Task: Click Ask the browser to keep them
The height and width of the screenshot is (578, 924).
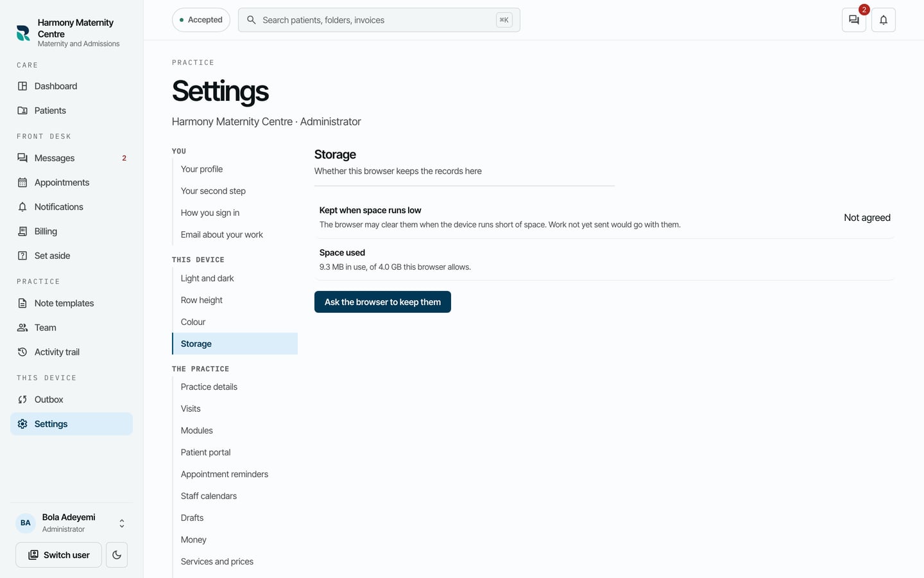Action: 382,302
